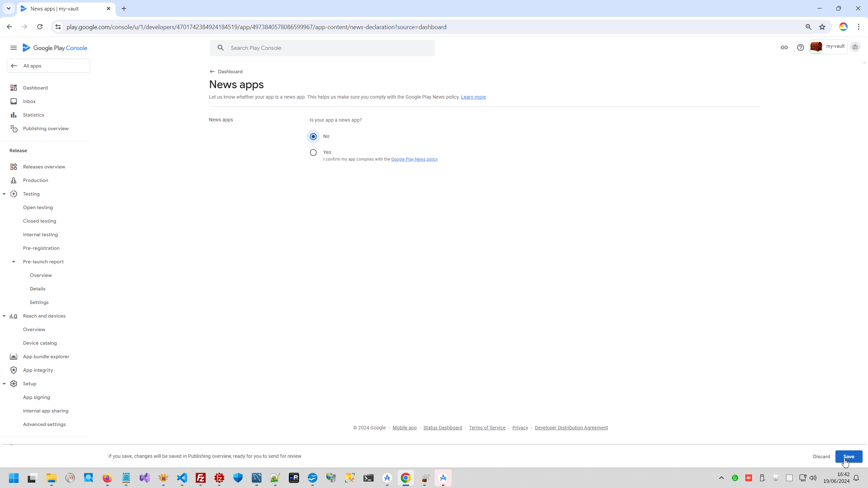This screenshot has width=868, height=488.
Task: Open the help question mark icon
Action: pos(800,47)
